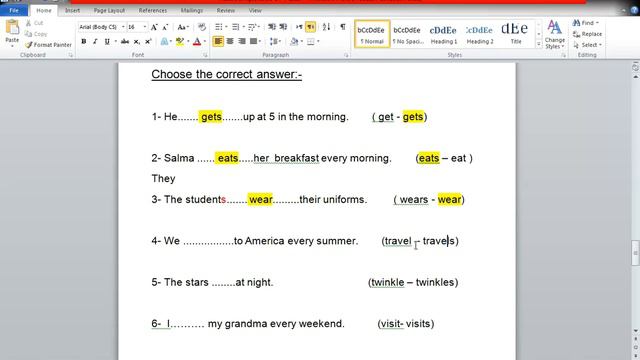
Task: Click Find in Editing group
Action: [585, 23]
